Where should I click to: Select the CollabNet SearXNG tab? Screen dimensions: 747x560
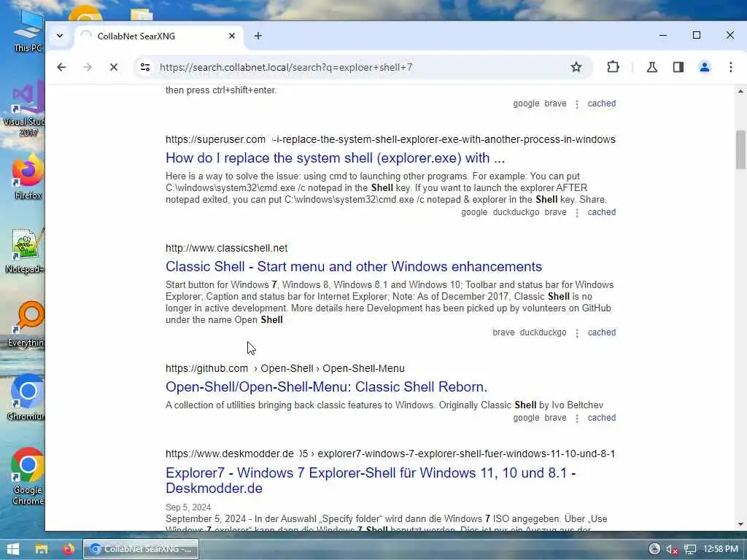pyautogui.click(x=158, y=36)
